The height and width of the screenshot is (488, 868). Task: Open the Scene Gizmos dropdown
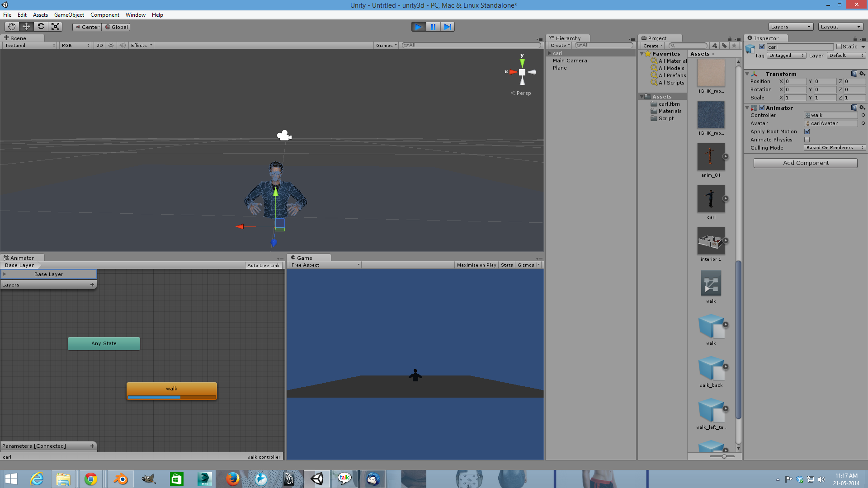(386, 45)
